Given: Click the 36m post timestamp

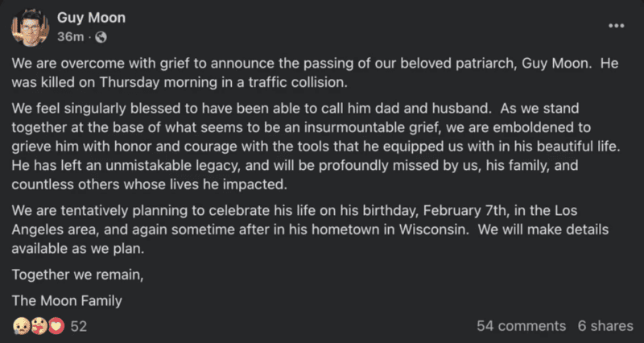Looking at the screenshot, I should click(x=70, y=37).
